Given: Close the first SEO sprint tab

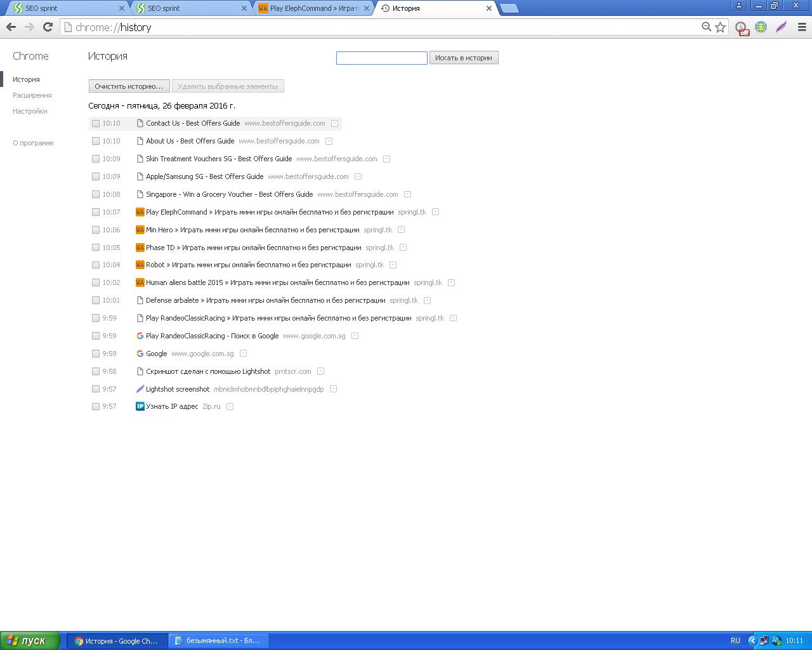Looking at the screenshot, I should tap(122, 8).
